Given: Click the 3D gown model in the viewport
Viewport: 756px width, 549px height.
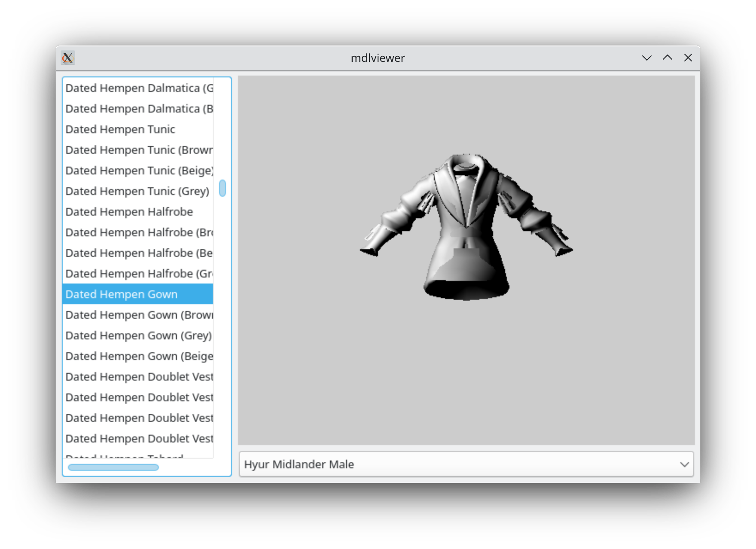Looking at the screenshot, I should coord(466,226).
